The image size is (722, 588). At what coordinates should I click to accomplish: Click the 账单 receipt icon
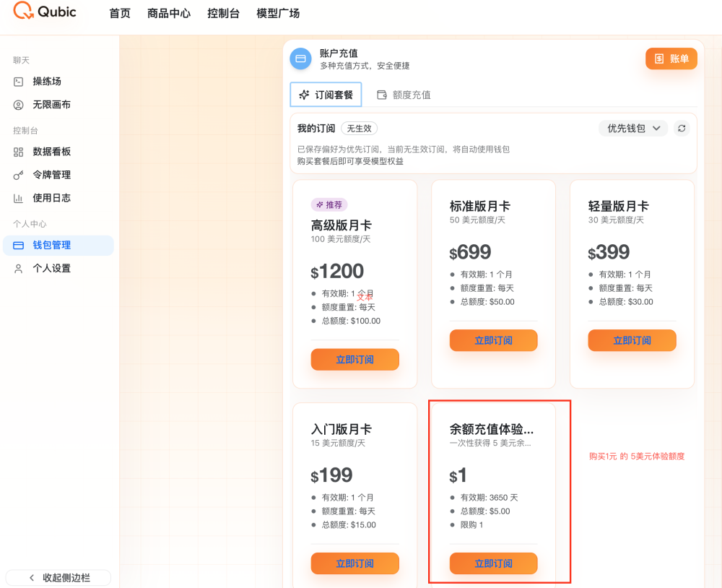tap(659, 59)
